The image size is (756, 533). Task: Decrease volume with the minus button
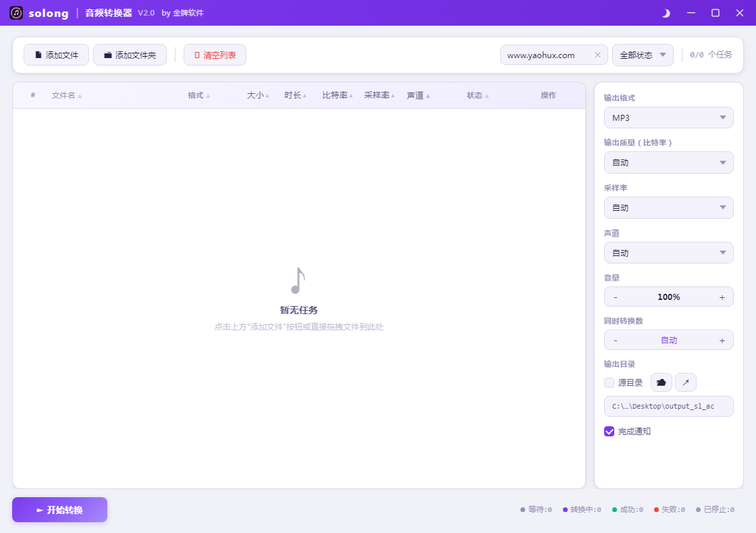click(x=616, y=297)
